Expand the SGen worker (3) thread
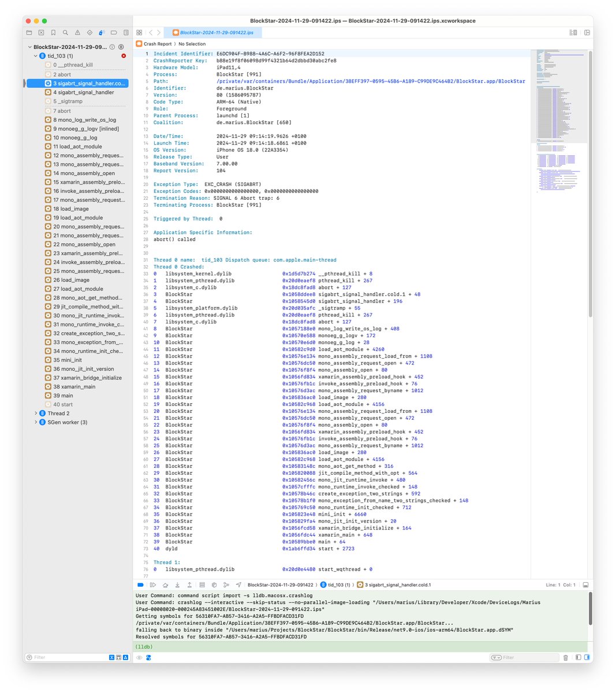Viewport: 616px width, 693px height. 36,422
